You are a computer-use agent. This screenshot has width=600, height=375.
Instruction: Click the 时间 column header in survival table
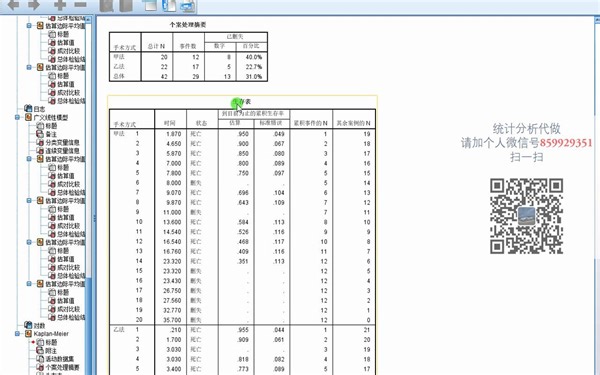coord(170,123)
